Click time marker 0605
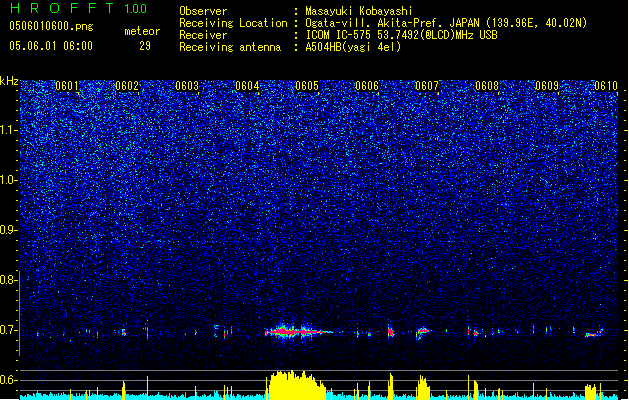 [x=307, y=86]
